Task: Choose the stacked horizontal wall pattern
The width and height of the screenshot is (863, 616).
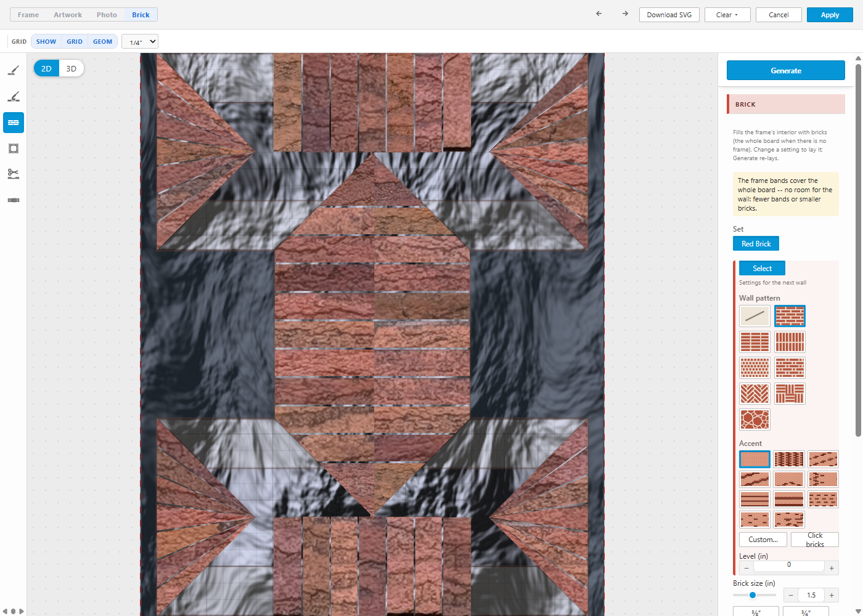Action: point(755,342)
